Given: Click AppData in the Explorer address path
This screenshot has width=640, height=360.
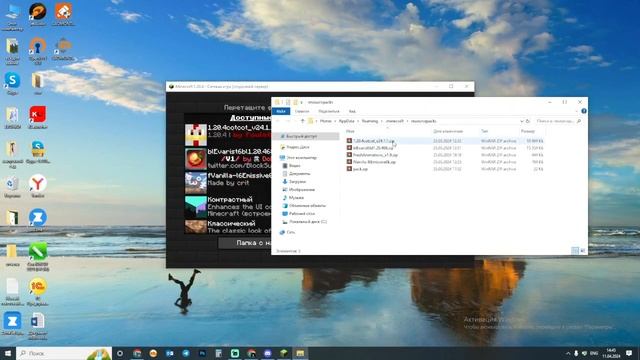Looking at the screenshot, I should pos(347,121).
